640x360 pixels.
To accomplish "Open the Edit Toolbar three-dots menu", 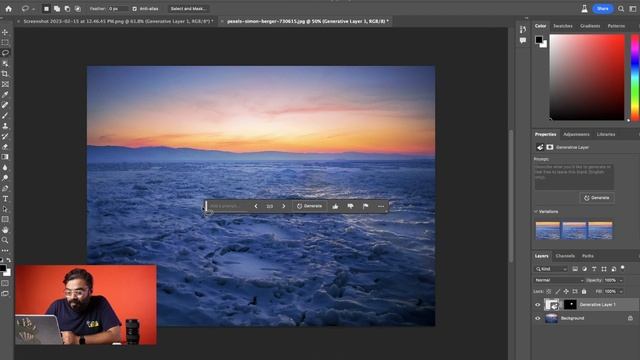I will pos(5,251).
